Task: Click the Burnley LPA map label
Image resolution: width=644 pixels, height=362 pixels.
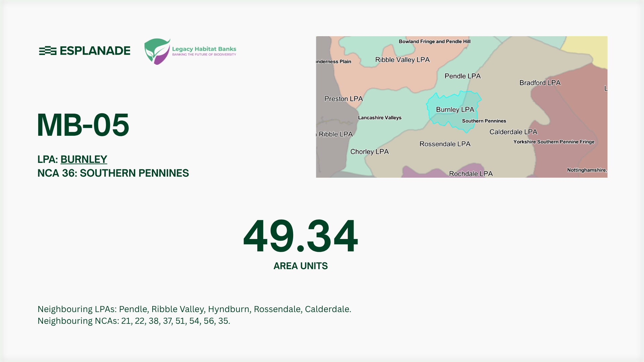Action: pos(455,110)
